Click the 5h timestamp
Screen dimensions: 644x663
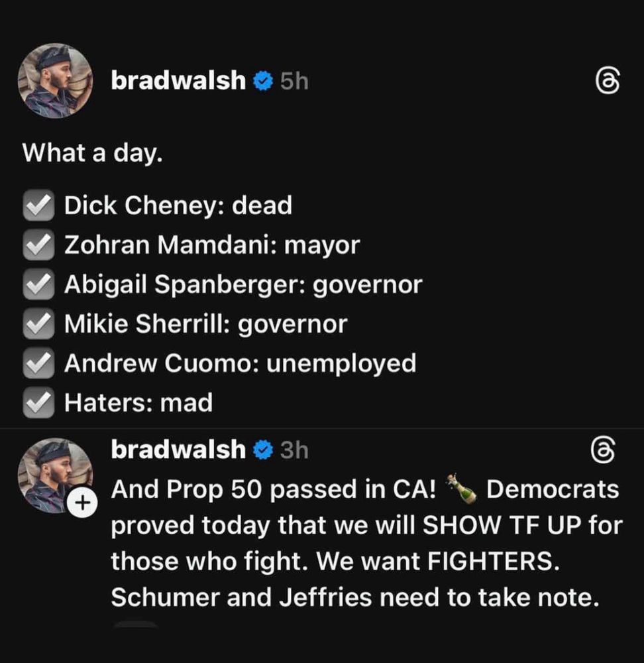pos(294,82)
